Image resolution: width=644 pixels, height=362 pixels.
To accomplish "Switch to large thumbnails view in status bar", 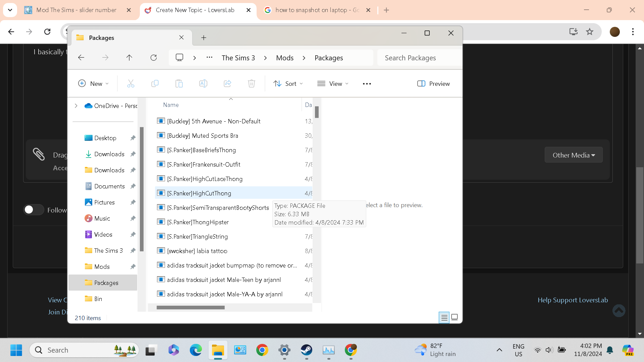I will pos(454,317).
